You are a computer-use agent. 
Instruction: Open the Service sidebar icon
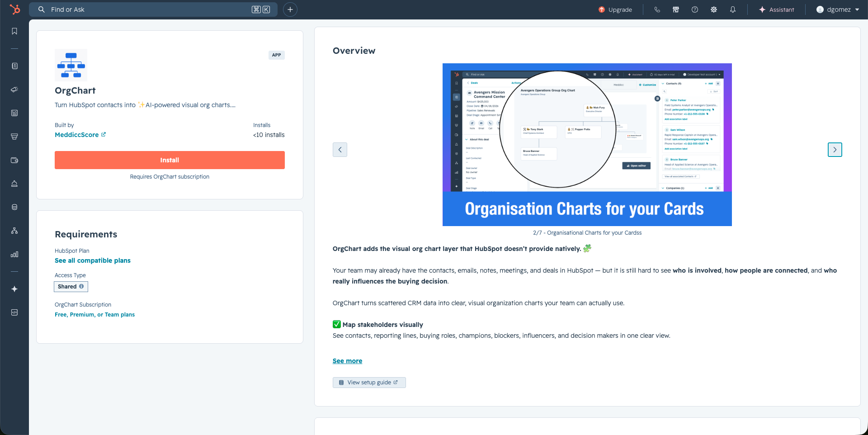click(14, 184)
